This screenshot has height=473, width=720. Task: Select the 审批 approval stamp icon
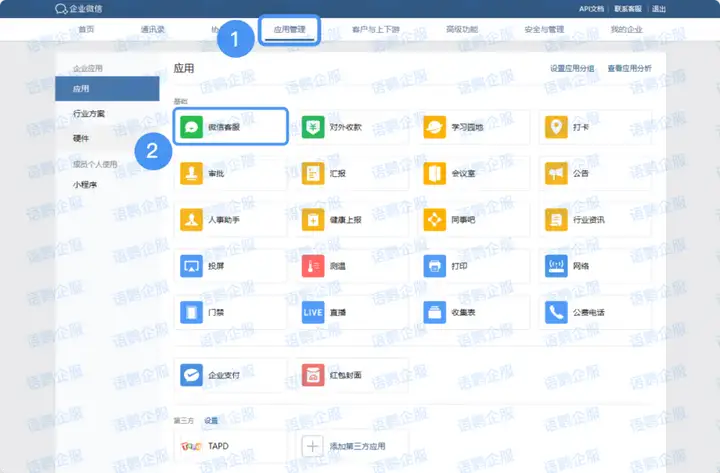[x=191, y=173]
